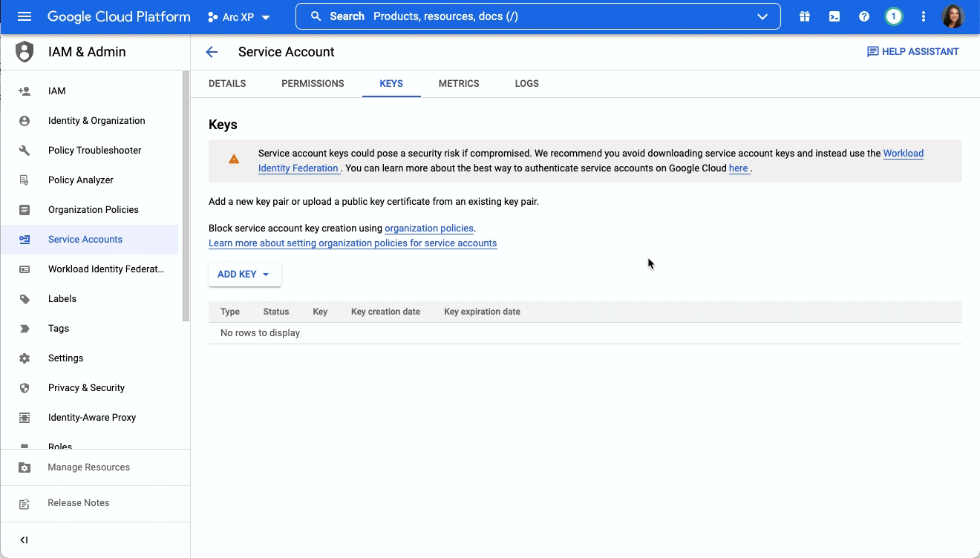
Task: Collapse the sidebar with the bottom arrow
Action: 24,540
